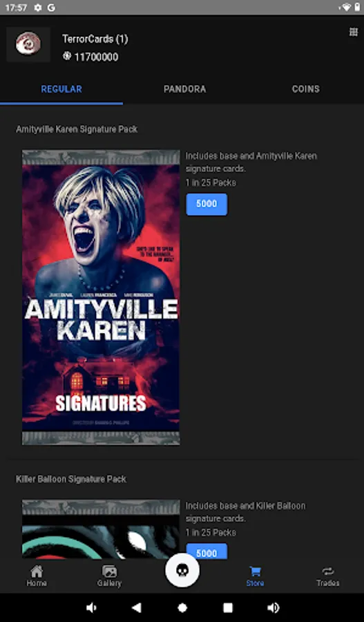Tap the Android recent apps square button
364x622 pixels.
pos(228,607)
